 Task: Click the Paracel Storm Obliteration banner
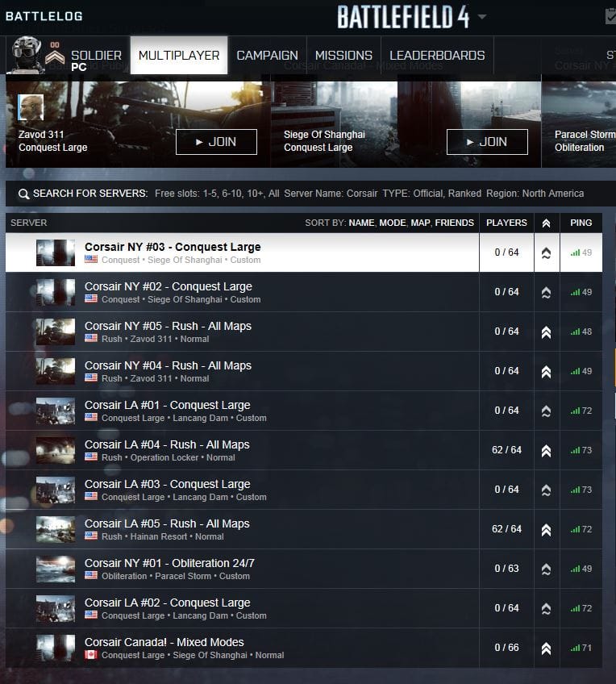tap(579, 124)
